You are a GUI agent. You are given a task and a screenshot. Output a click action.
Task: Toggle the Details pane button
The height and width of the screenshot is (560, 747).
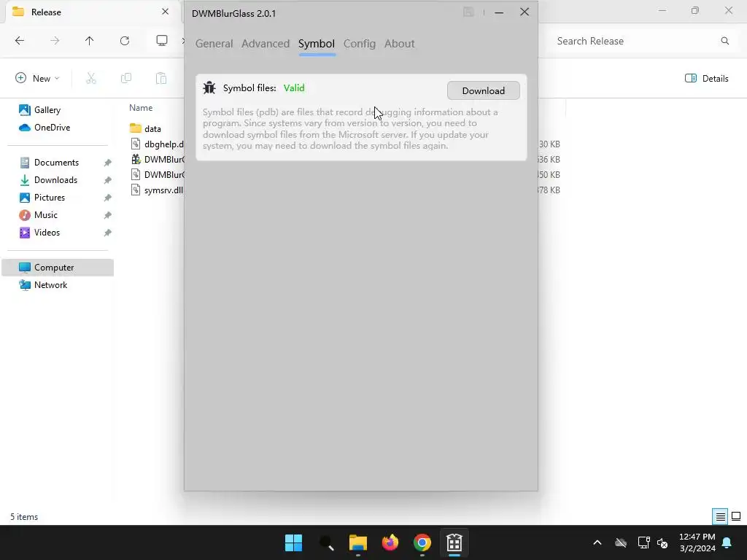[706, 79]
